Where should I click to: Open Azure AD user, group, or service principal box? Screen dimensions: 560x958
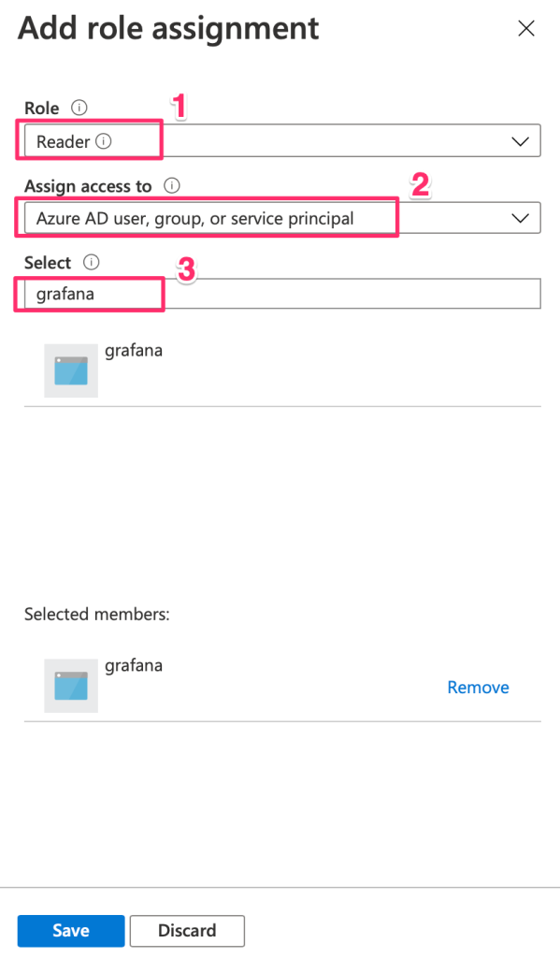[282, 217]
